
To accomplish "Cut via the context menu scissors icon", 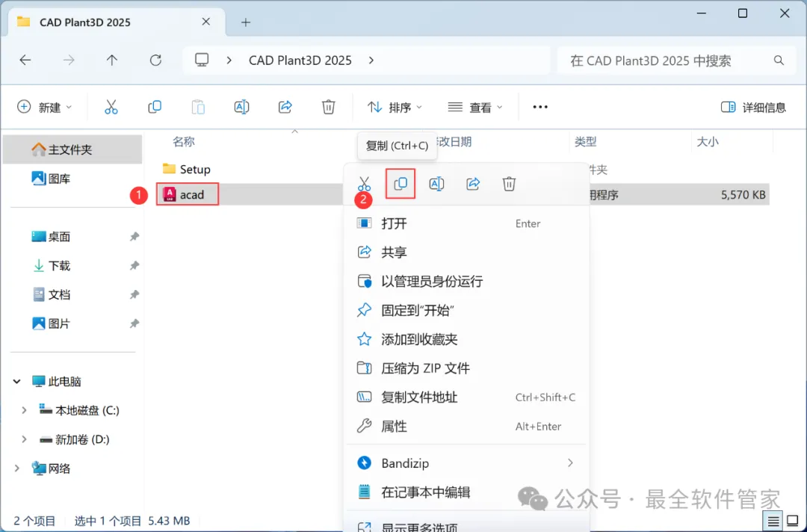I will 365,184.
